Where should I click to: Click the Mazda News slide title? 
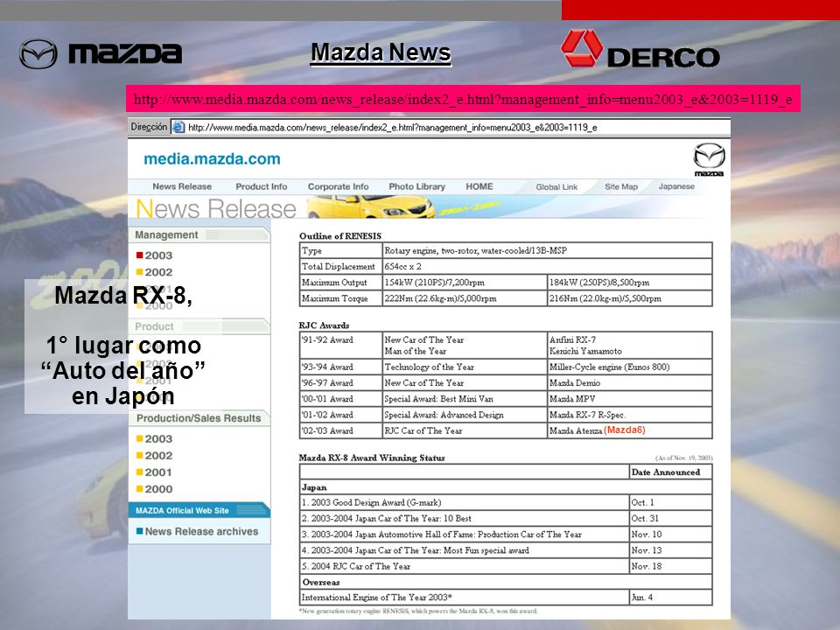coord(381,52)
